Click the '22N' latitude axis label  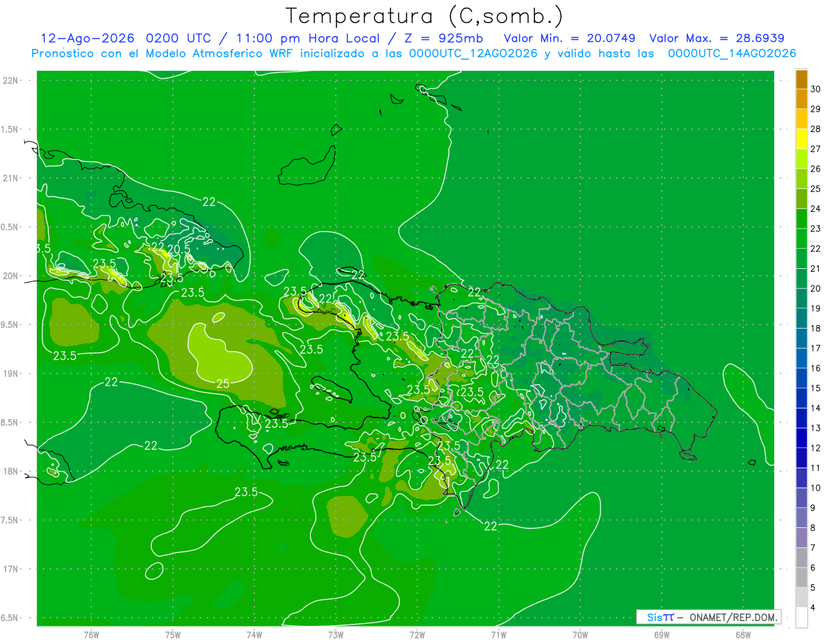coord(12,81)
